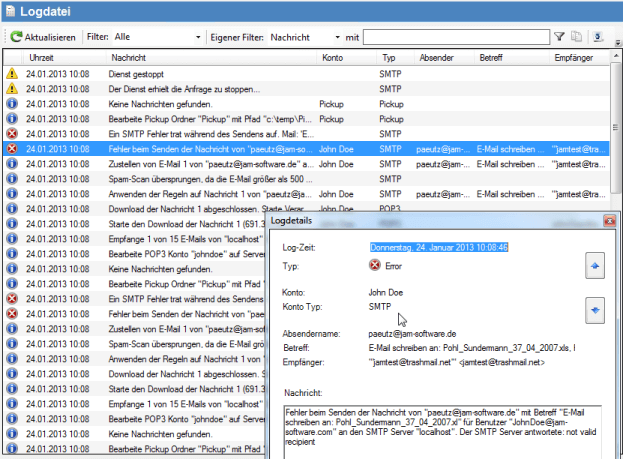Click highlighted Log-Zeit value in Logdetails
623x459 pixels.
(439, 247)
